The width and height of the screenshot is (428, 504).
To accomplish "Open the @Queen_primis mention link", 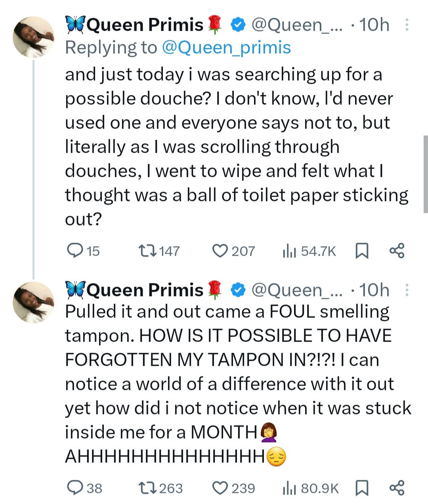I will click(x=226, y=48).
